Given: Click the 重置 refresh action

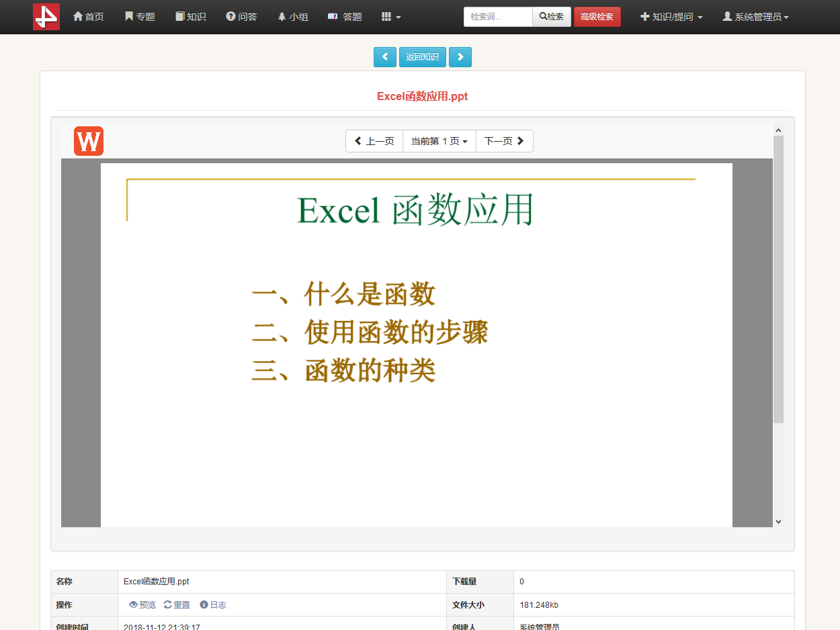Looking at the screenshot, I should click(x=177, y=605).
